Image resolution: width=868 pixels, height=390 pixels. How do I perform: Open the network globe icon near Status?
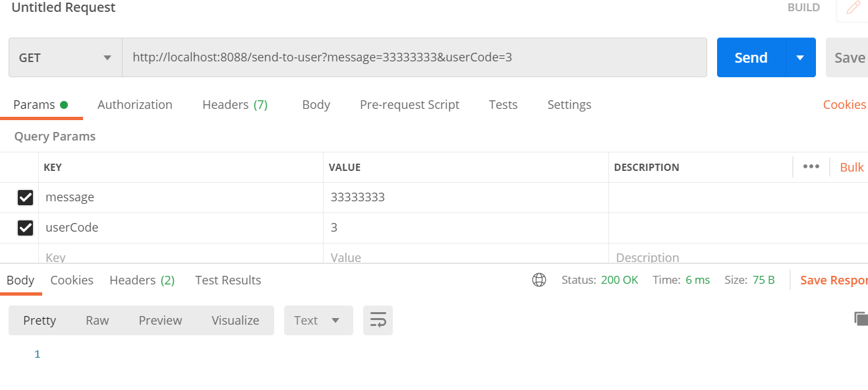[539, 280]
